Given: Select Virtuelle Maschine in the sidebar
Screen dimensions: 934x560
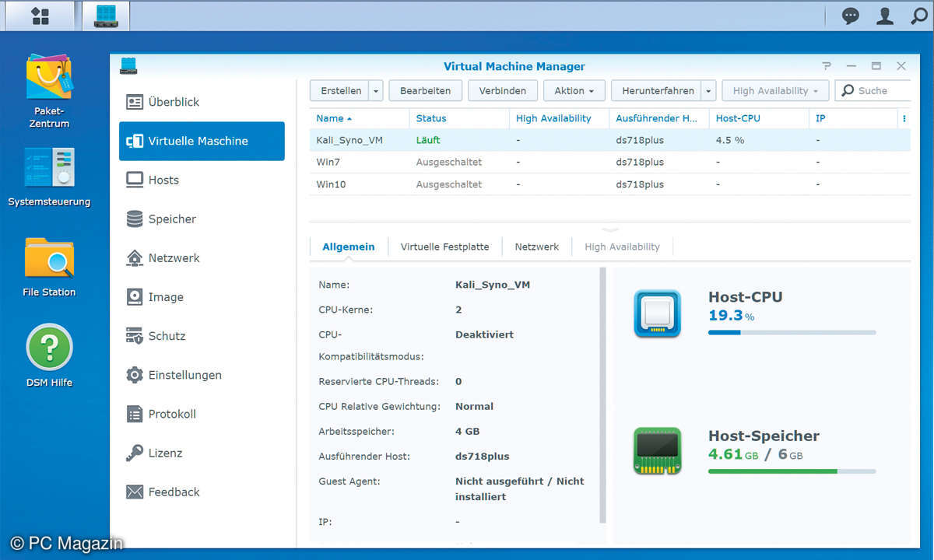Looking at the screenshot, I should [202, 141].
